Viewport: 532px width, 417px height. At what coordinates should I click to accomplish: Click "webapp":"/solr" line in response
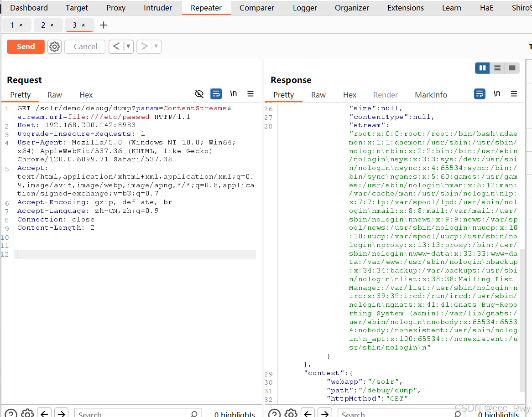coord(365,382)
